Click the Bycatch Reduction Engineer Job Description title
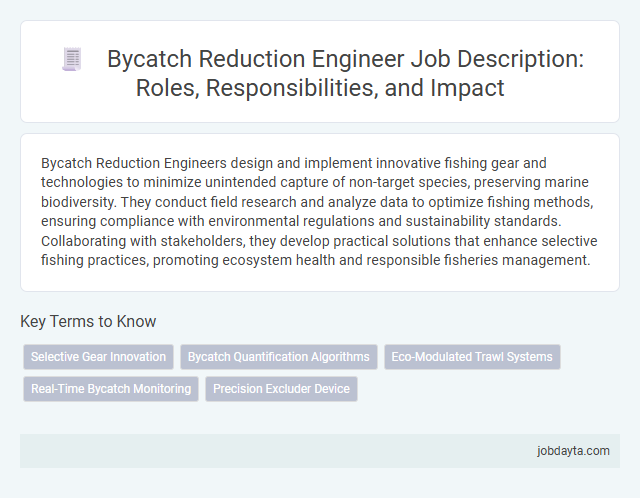The image size is (640, 498). coord(345,73)
